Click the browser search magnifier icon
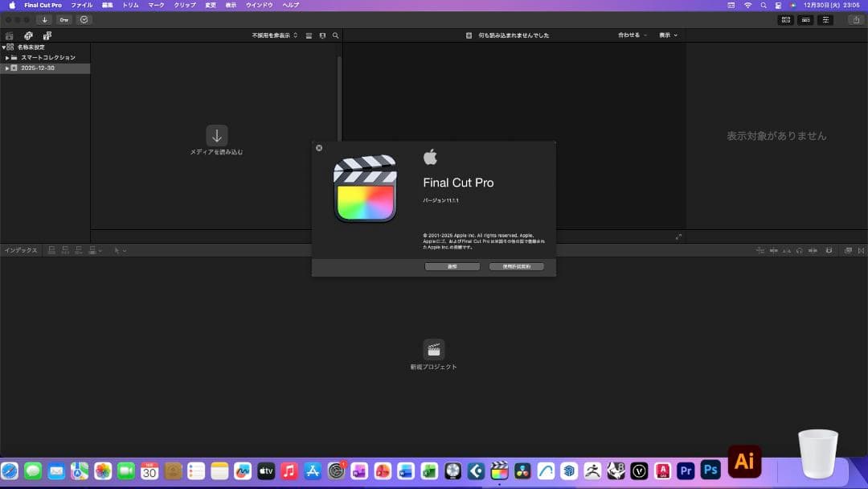Image resolution: width=868 pixels, height=489 pixels. pyautogui.click(x=335, y=35)
